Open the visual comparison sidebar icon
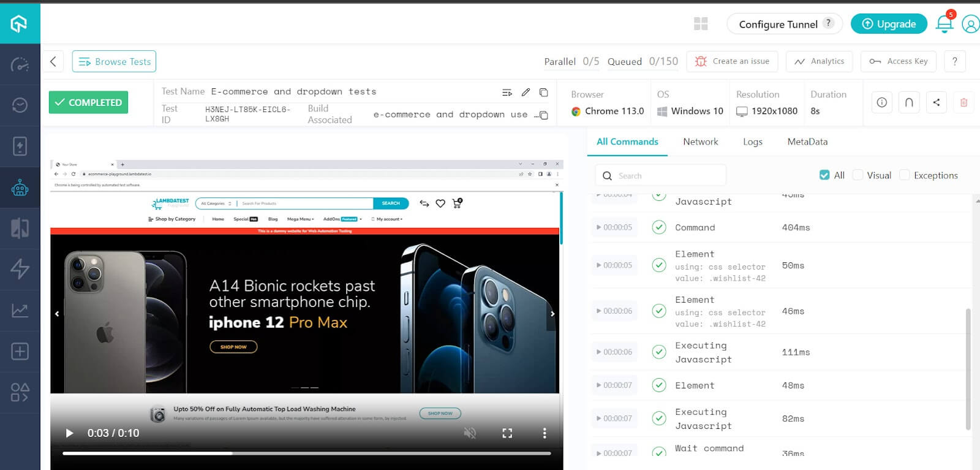This screenshot has width=980, height=470. 20,228
